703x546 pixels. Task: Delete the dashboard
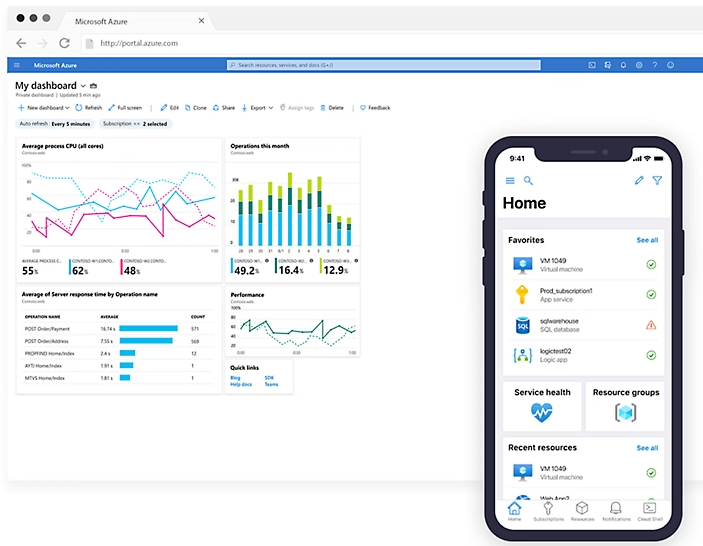point(332,108)
